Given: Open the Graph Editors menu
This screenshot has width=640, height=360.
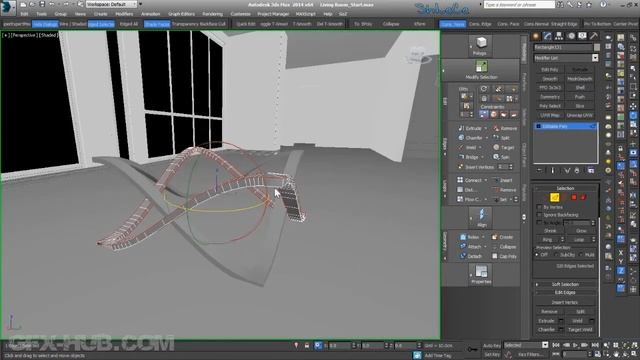Looking at the screenshot, I should (181, 14).
